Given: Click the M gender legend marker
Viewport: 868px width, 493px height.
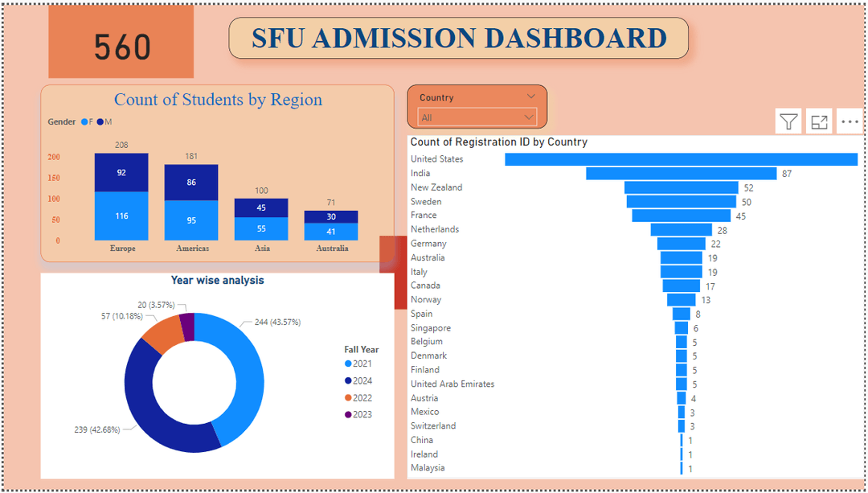Looking at the screenshot, I should click(100, 122).
